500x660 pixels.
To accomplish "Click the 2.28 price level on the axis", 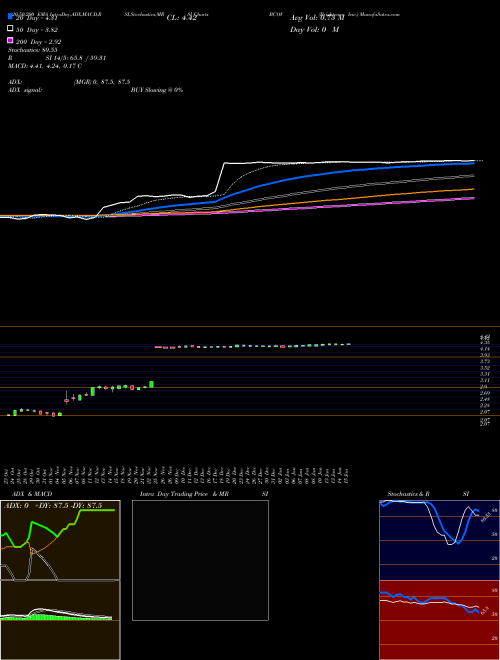I will (485, 405).
